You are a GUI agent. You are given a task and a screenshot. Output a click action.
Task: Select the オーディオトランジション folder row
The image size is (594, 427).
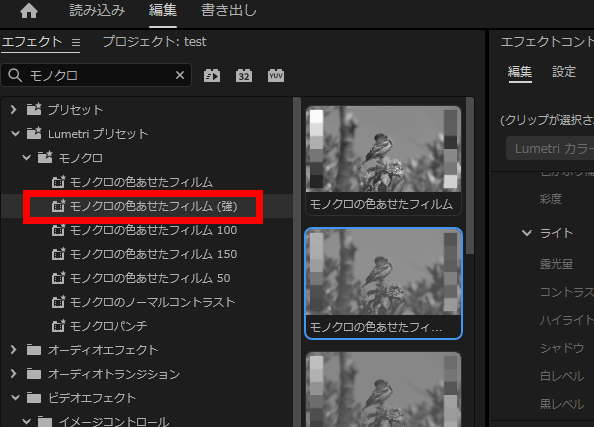click(x=147, y=374)
